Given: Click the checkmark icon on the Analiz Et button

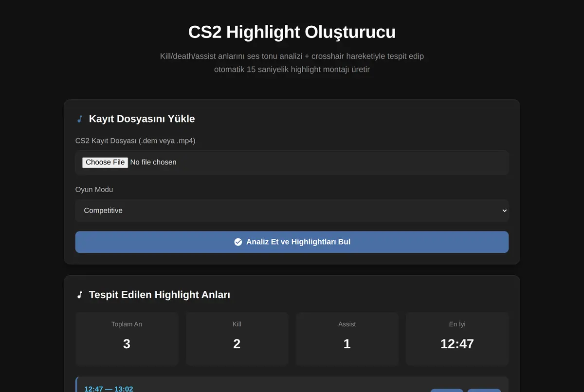Looking at the screenshot, I should point(238,242).
